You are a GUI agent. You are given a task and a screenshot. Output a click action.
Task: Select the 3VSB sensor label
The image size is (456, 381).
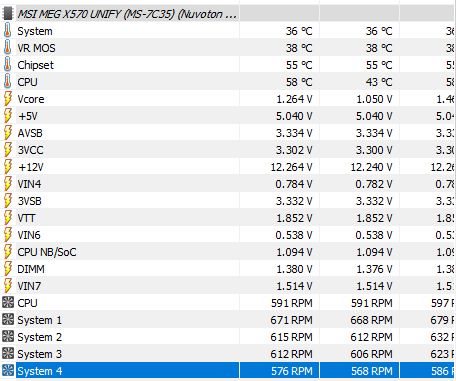click(29, 201)
